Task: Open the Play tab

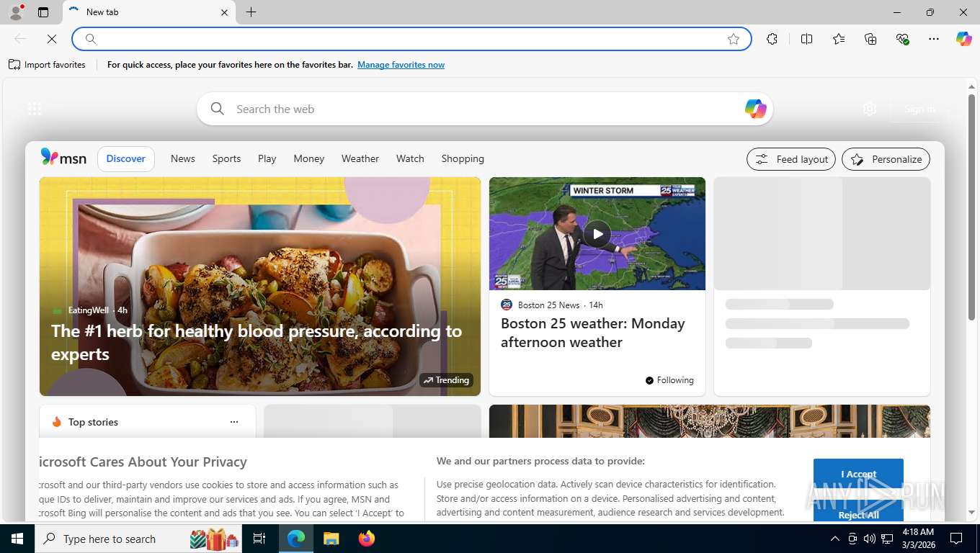Action: click(x=267, y=158)
